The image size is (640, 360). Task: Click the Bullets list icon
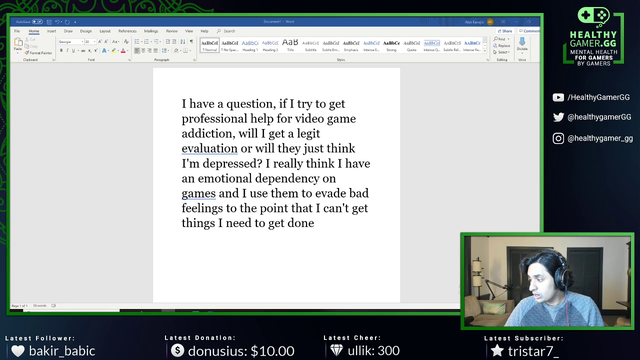(137, 42)
